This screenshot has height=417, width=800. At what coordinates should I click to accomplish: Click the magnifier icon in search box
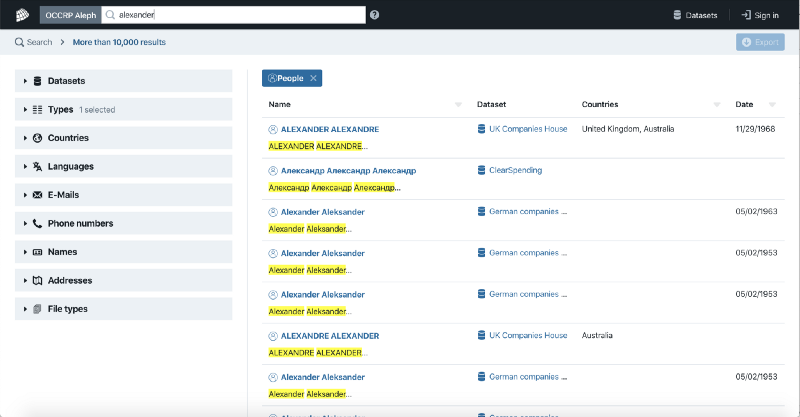coord(110,15)
